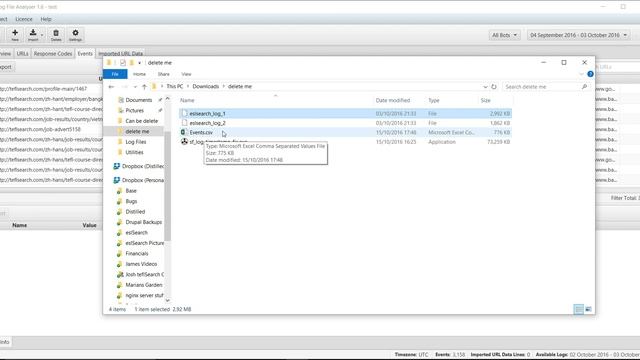The image size is (640, 360).
Task: Open the Licence menu
Action: (x=24, y=19)
